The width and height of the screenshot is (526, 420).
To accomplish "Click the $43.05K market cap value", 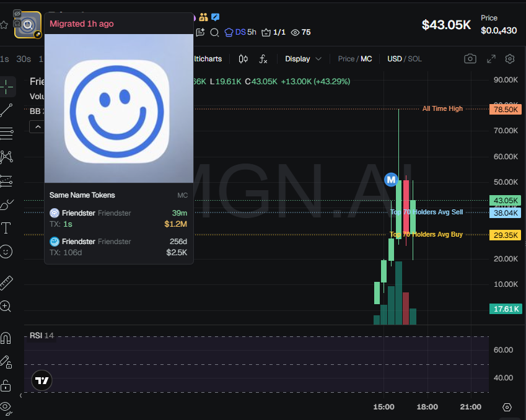I will click(446, 25).
